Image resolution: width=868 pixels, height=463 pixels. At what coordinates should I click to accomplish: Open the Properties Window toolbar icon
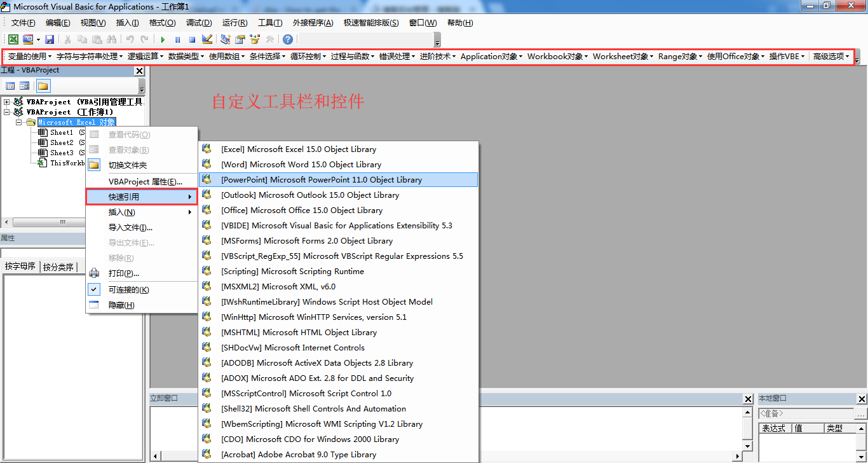pos(240,39)
